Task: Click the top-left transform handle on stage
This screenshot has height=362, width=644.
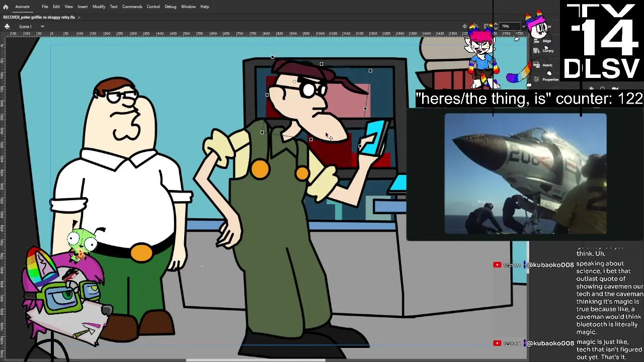Action: coord(272,57)
